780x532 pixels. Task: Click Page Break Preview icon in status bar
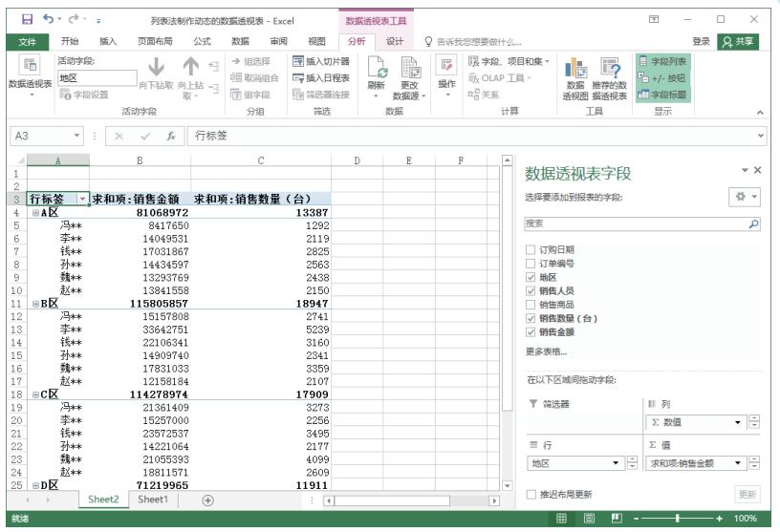pos(617,519)
